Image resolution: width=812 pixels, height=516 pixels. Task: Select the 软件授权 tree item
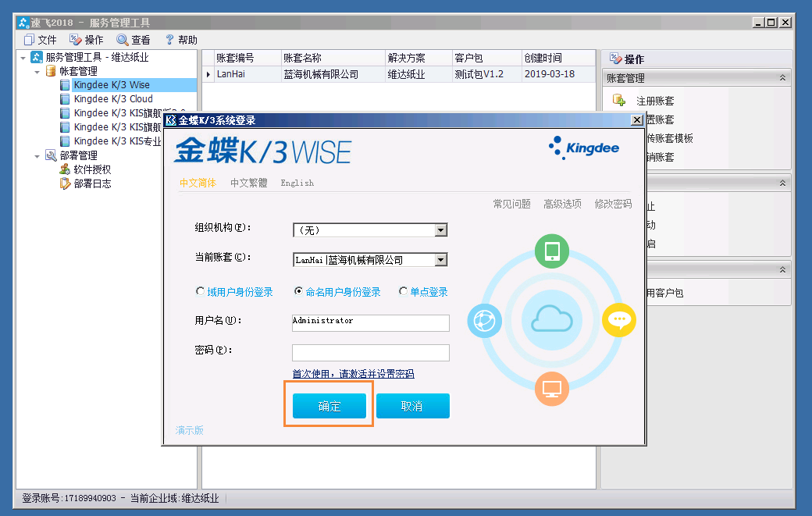[92, 169]
